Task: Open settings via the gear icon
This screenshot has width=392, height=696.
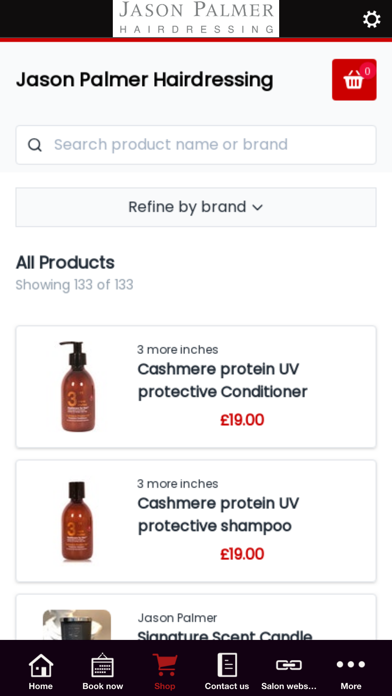Action: (372, 19)
